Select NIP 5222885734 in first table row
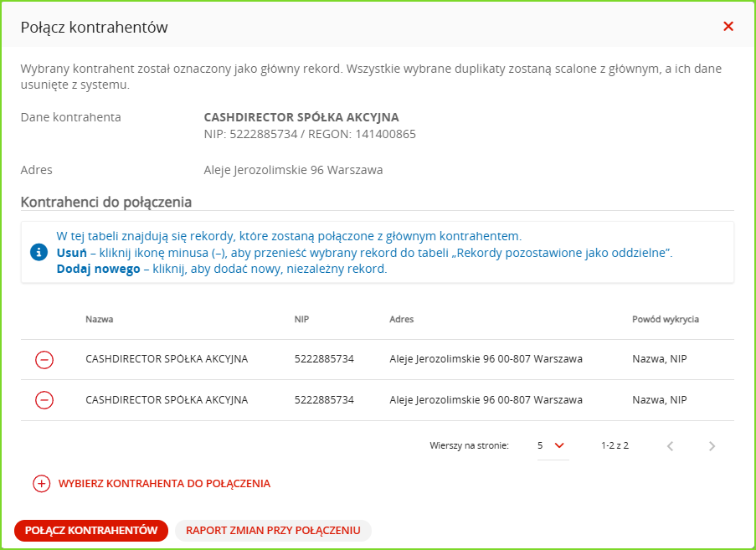The height and width of the screenshot is (550, 756). 324,359
